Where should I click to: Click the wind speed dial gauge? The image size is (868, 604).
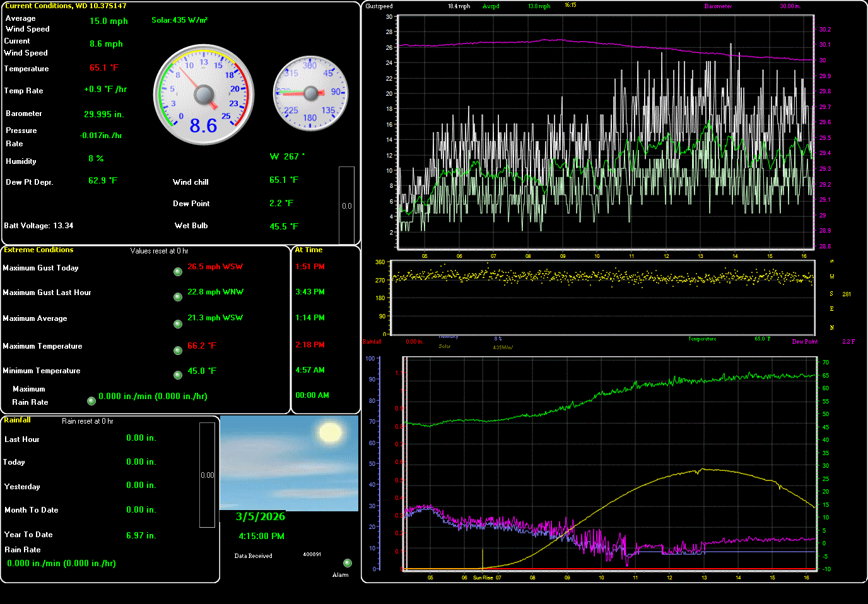(x=204, y=95)
